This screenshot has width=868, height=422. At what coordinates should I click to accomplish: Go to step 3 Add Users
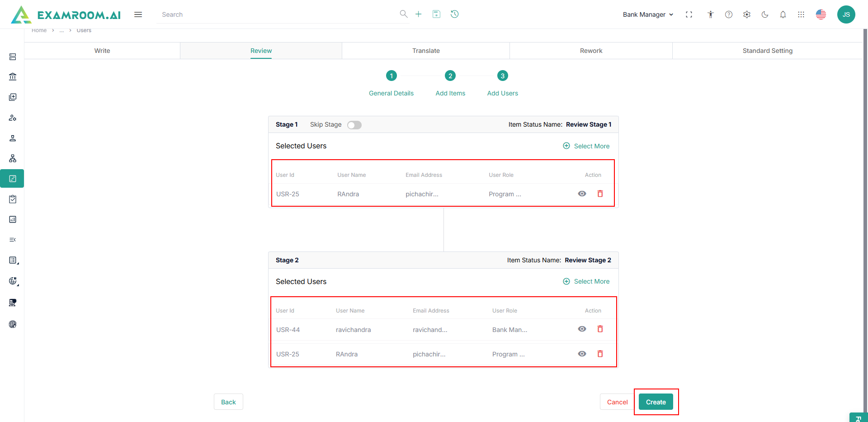(503, 76)
